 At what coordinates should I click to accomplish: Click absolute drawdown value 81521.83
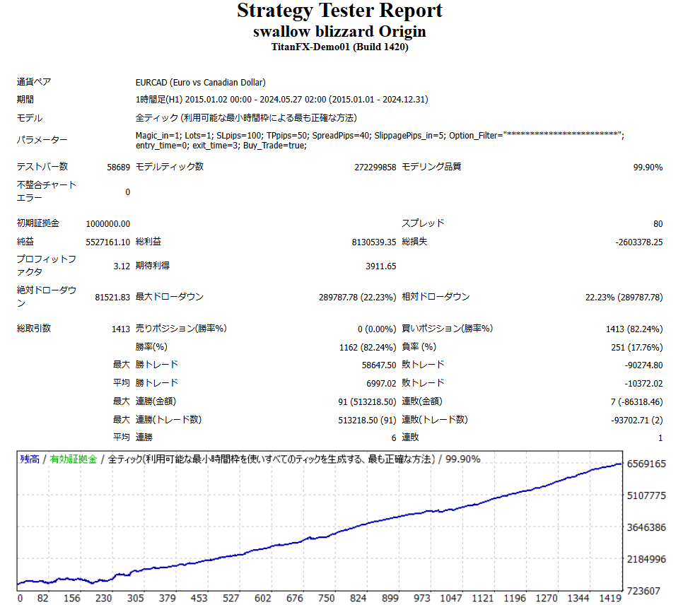(112, 298)
